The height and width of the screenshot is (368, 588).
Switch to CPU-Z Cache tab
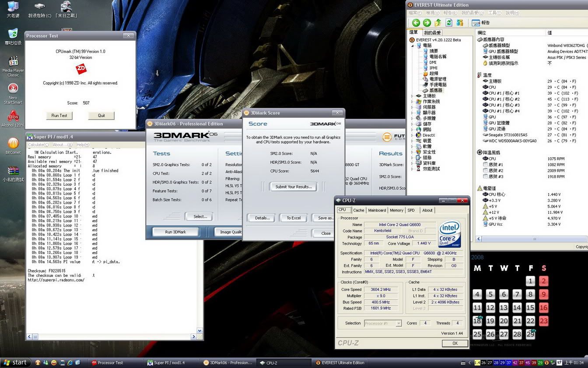[359, 210]
